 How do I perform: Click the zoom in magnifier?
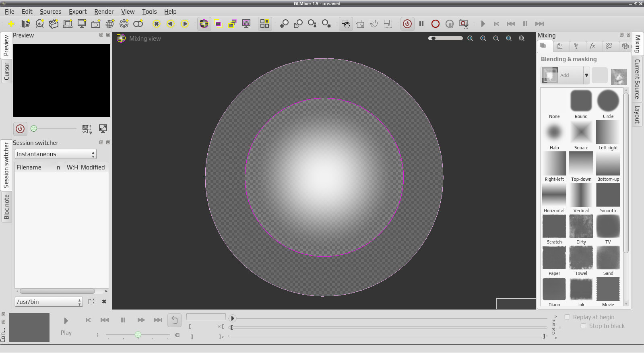[x=483, y=38]
